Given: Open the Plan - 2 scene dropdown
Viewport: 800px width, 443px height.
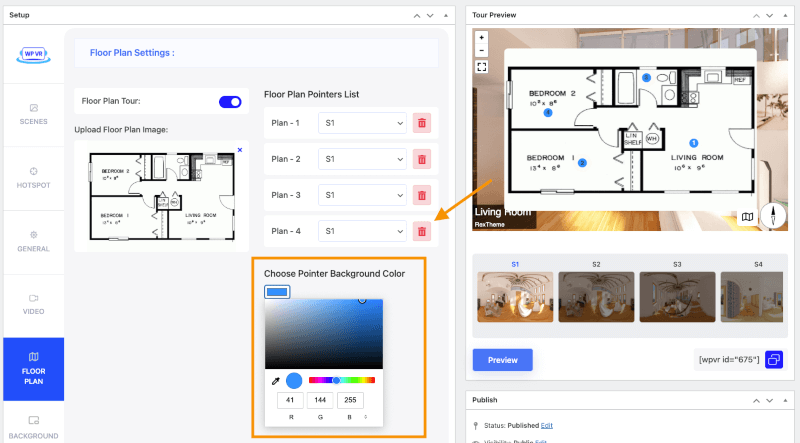Looking at the screenshot, I should pyautogui.click(x=362, y=159).
